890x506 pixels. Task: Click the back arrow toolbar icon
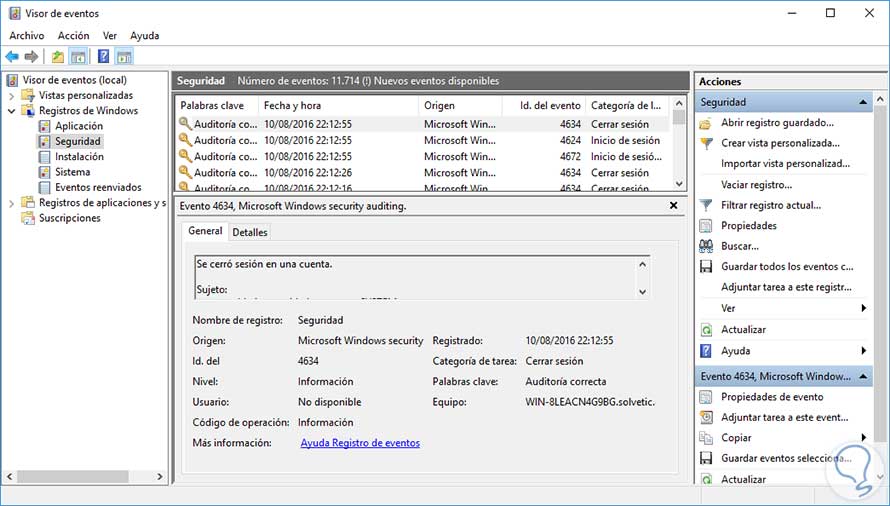pos(12,57)
